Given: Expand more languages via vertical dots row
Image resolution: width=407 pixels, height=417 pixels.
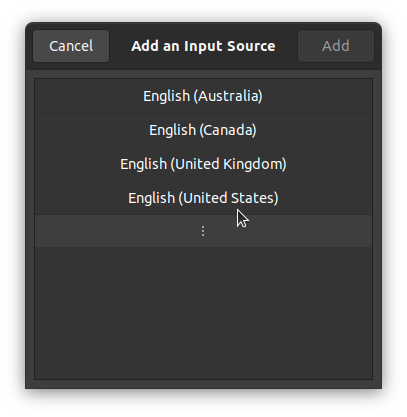Looking at the screenshot, I should pyautogui.click(x=203, y=231).
